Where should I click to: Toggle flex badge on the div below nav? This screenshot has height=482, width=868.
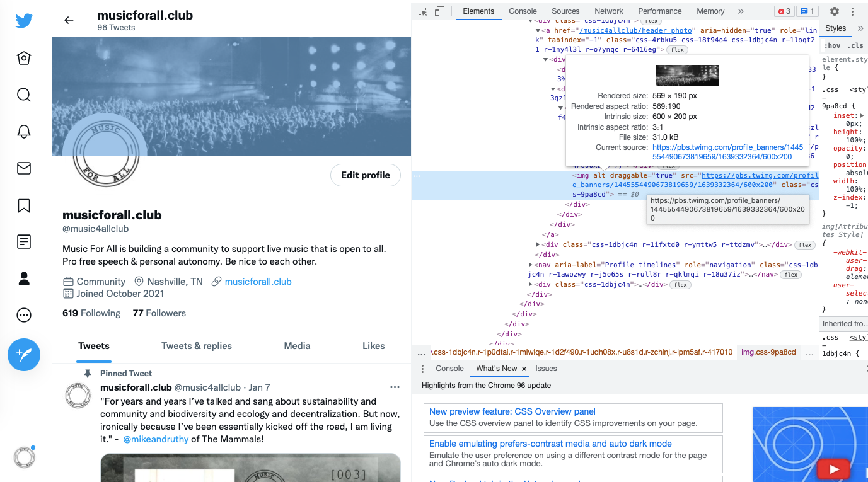[x=680, y=285]
